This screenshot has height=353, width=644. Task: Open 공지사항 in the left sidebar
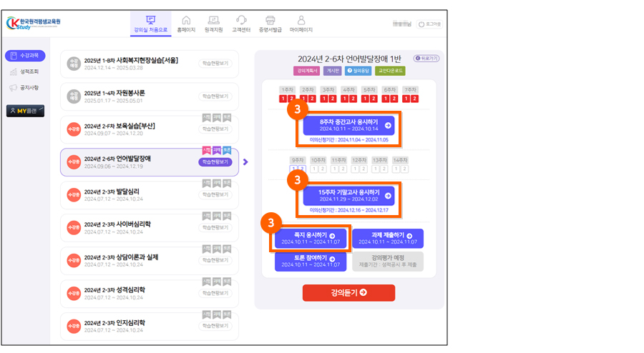25,88
